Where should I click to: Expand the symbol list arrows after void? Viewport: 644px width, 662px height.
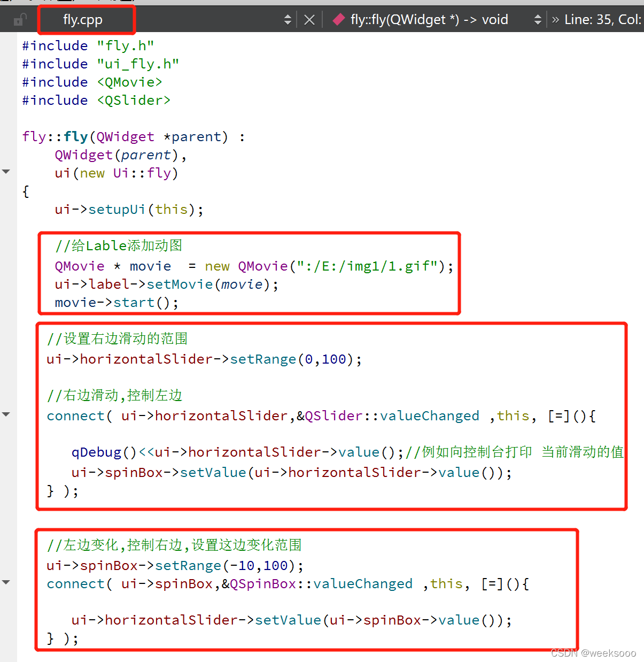point(538,20)
